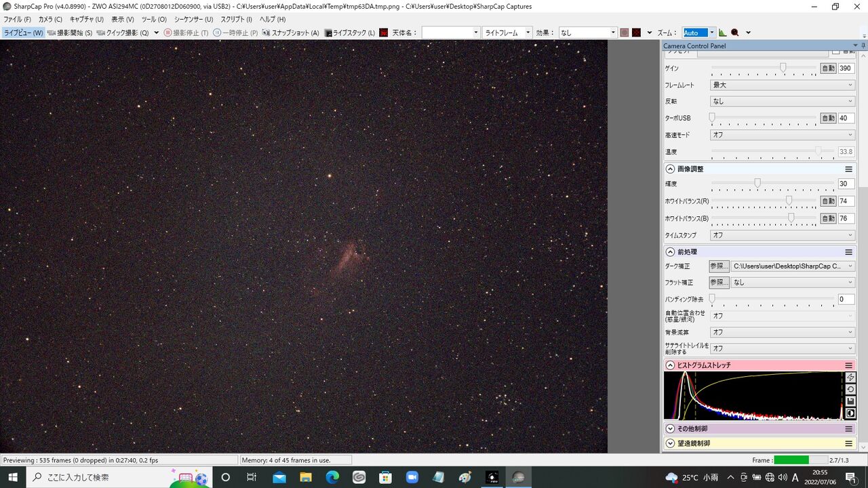Open the キャプチャ menu
The height and width of the screenshot is (488, 868).
pyautogui.click(x=87, y=20)
